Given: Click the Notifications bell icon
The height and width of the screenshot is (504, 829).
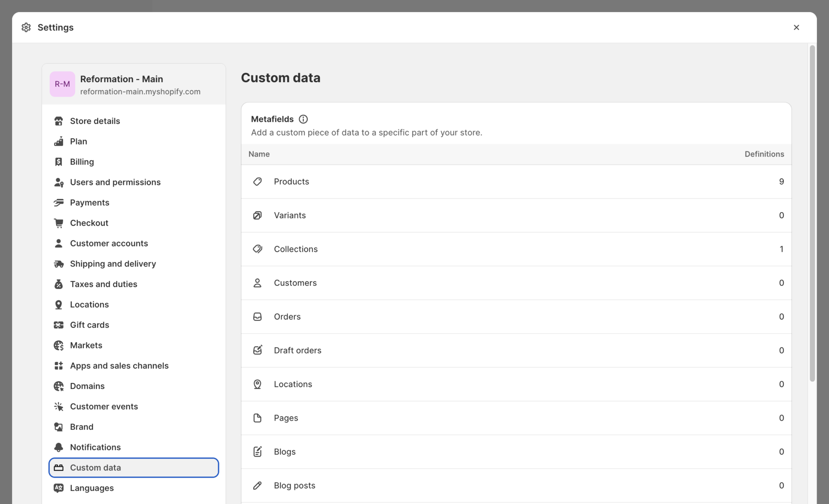Looking at the screenshot, I should [x=59, y=447].
